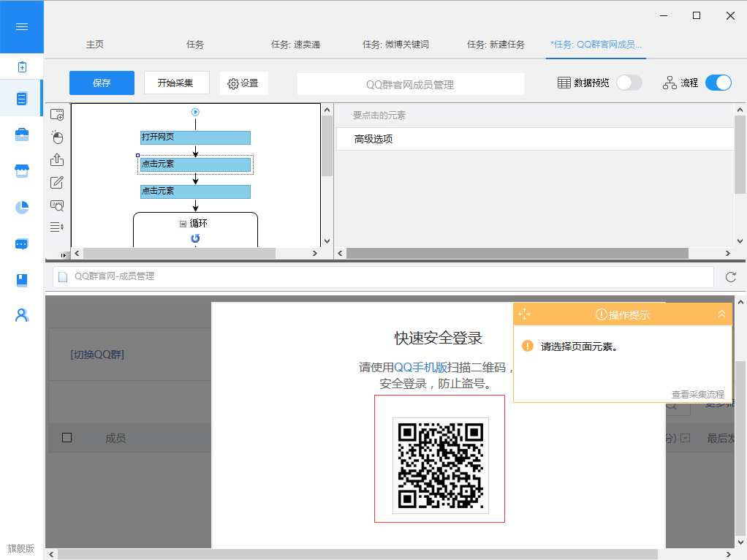The image size is (747, 560).
Task: Select the mouse click-element workflow tool
Action: click(x=57, y=137)
